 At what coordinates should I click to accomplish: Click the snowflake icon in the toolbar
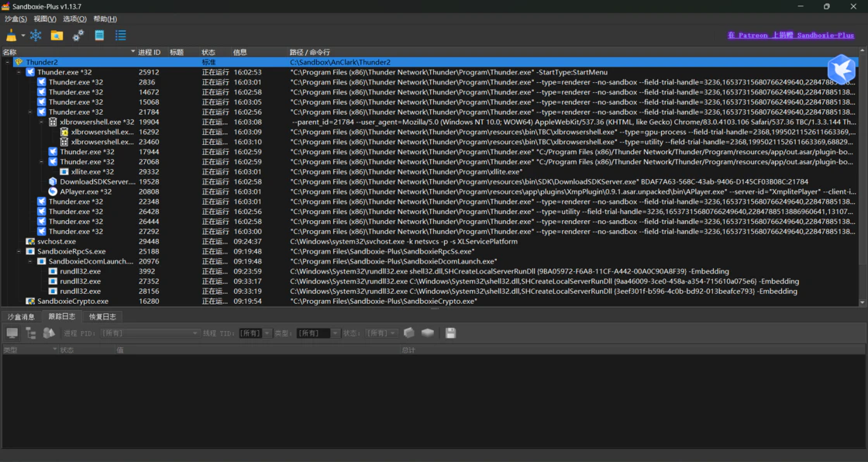click(36, 36)
